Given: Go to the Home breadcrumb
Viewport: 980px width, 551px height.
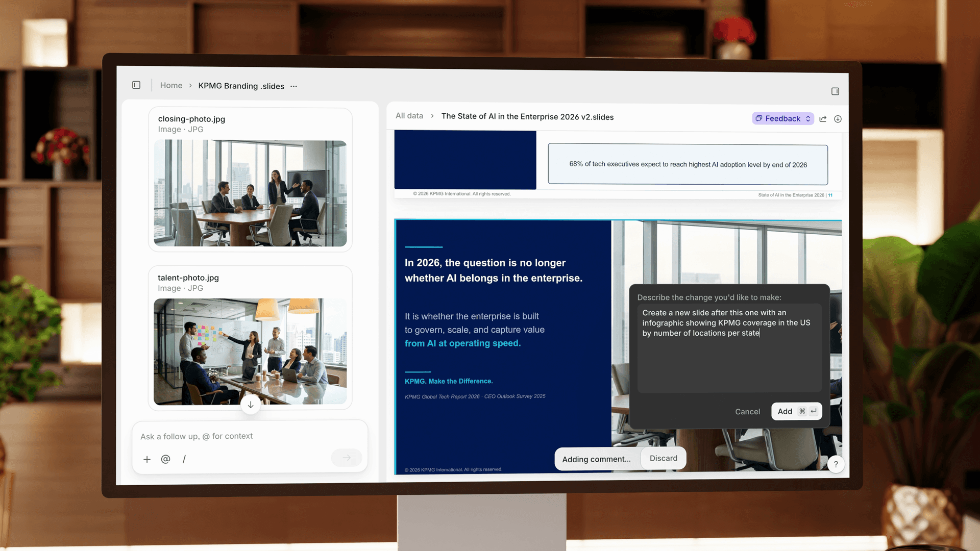Looking at the screenshot, I should click(171, 85).
